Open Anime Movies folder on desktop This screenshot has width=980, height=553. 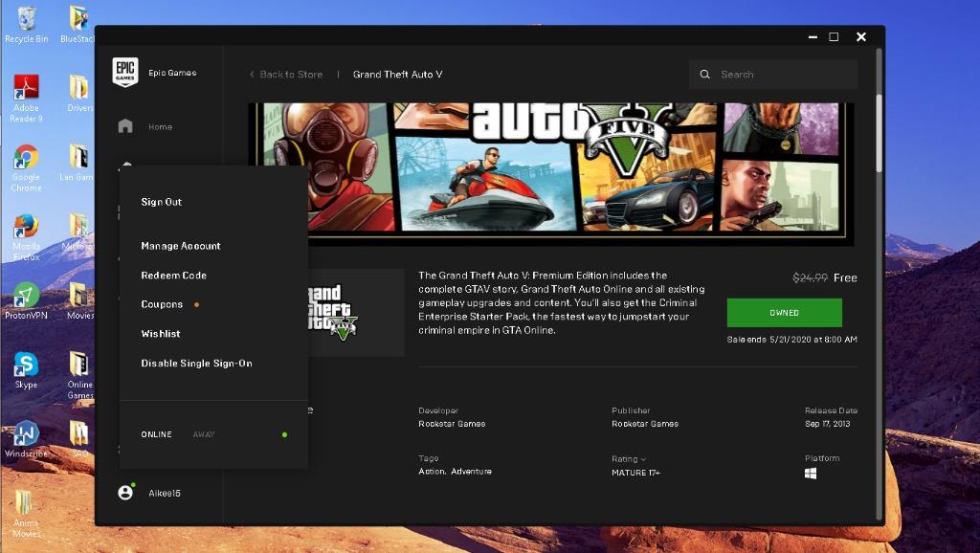[x=26, y=515]
